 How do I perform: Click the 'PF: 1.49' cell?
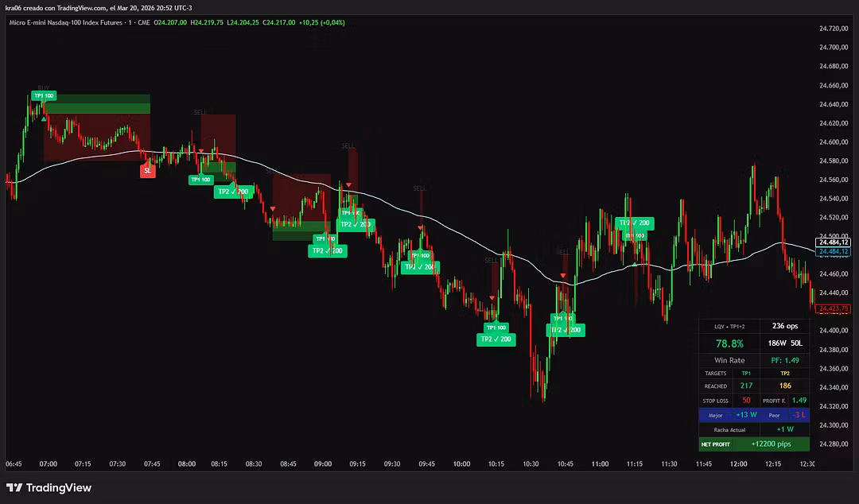pos(785,360)
